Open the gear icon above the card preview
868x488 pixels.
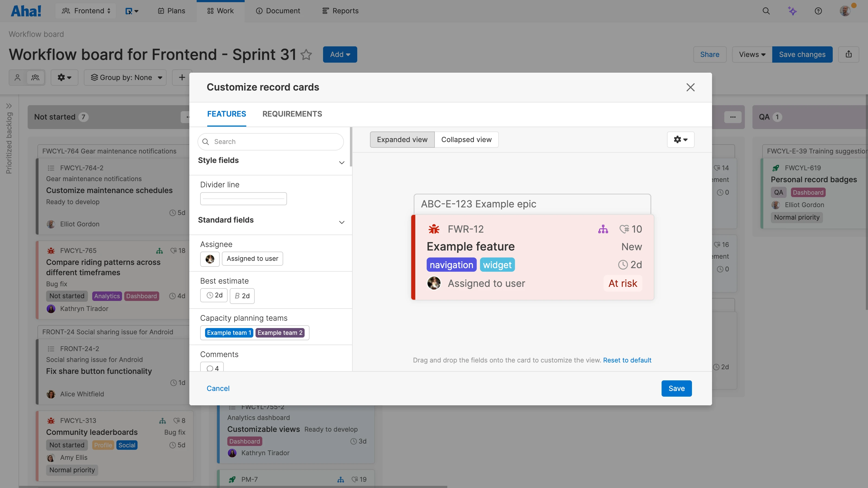680,139
